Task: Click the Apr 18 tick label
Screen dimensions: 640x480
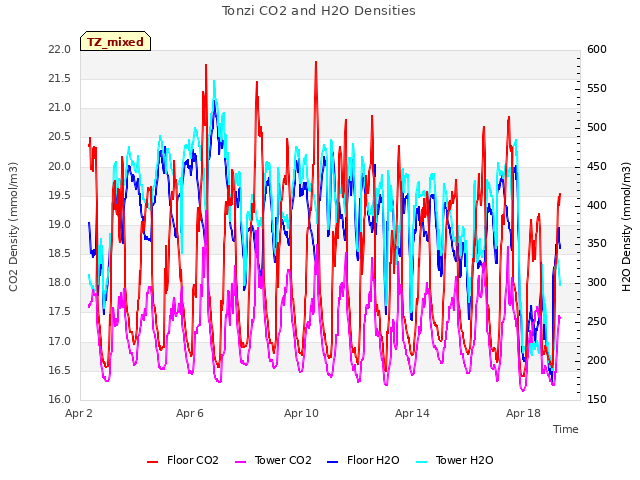Action: coord(523,413)
